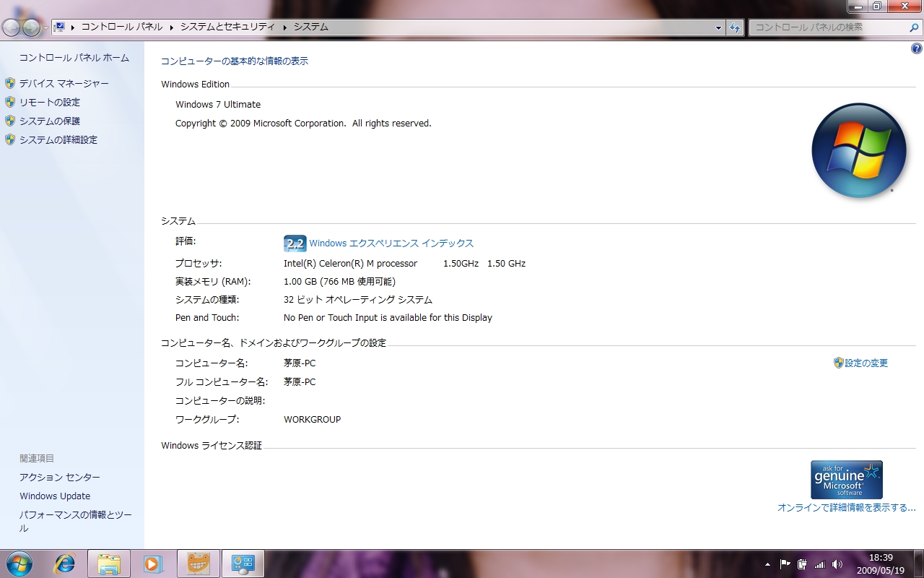Open address bar history dropdown
The width and height of the screenshot is (924, 578).
coord(718,27)
